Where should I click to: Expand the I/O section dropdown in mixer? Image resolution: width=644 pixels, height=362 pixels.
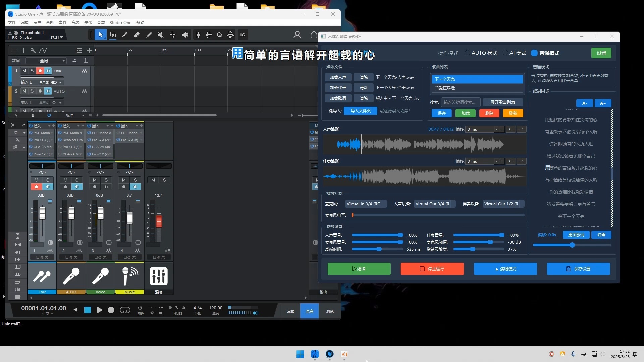(24, 133)
